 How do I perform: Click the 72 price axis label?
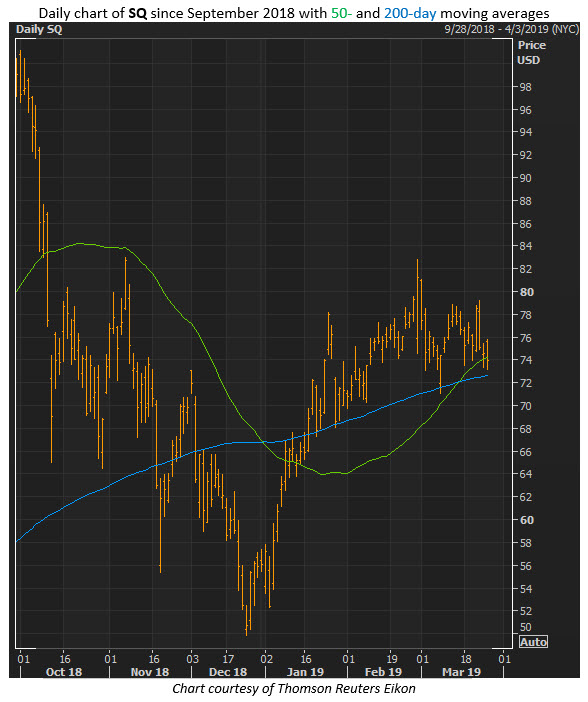click(x=525, y=383)
